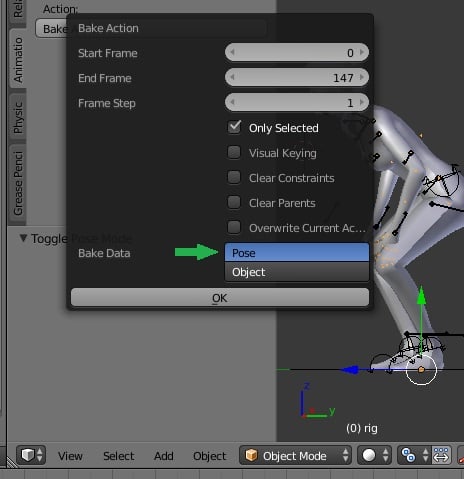Enable the Visual Keying checkbox

click(x=234, y=152)
